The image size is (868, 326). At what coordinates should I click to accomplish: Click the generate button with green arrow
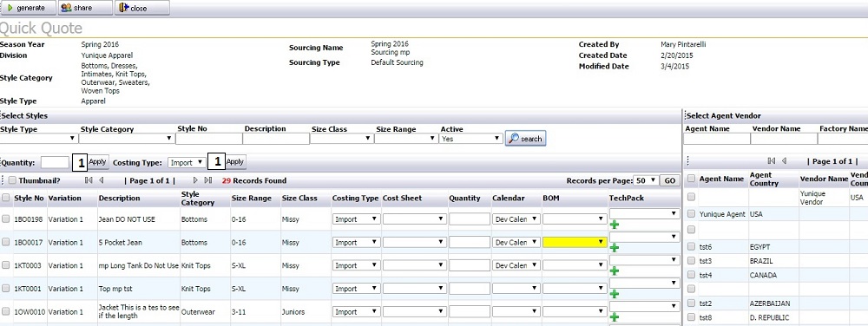(x=28, y=8)
